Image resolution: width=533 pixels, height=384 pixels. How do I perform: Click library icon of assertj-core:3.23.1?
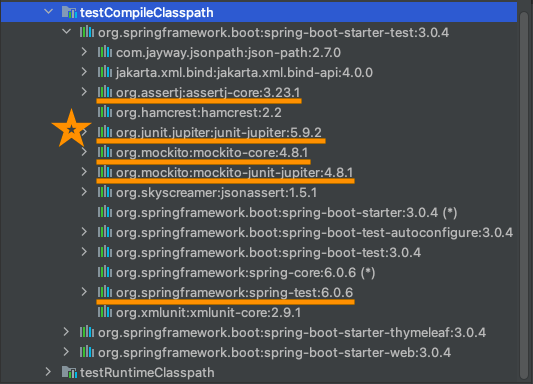pyautogui.click(x=105, y=92)
